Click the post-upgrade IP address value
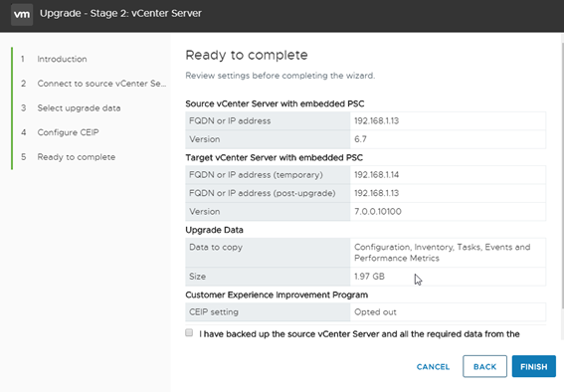564x392 pixels. (377, 193)
